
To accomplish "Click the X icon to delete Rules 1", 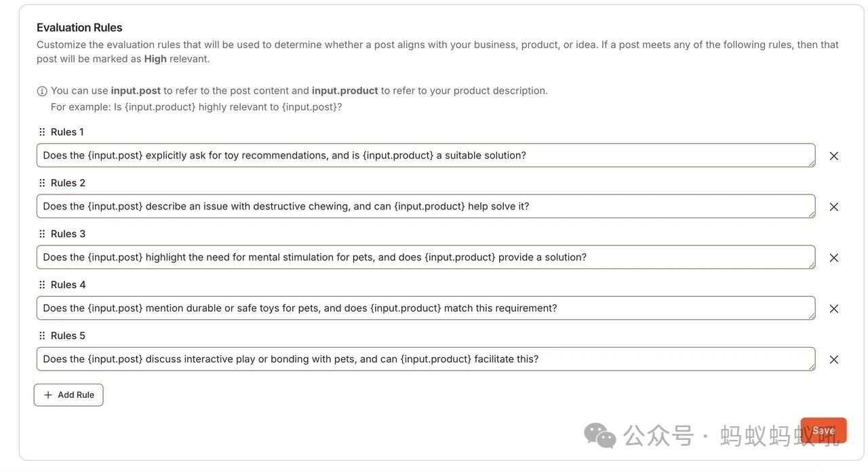I will coord(834,156).
